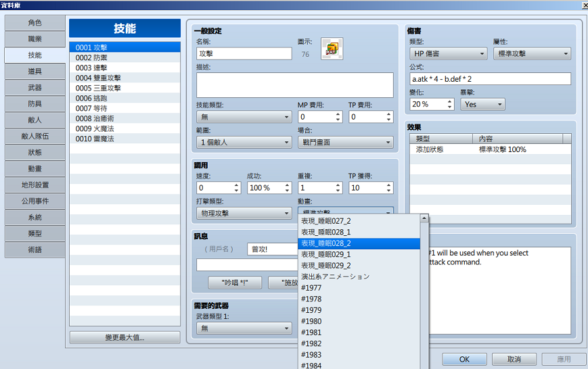Choose 表現_睡眠029_1 from animation list
The height and width of the screenshot is (369, 588).
coord(359,254)
